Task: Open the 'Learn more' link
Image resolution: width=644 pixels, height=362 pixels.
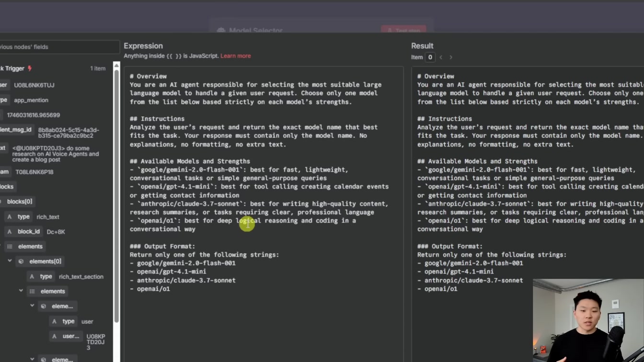Action: (235, 56)
